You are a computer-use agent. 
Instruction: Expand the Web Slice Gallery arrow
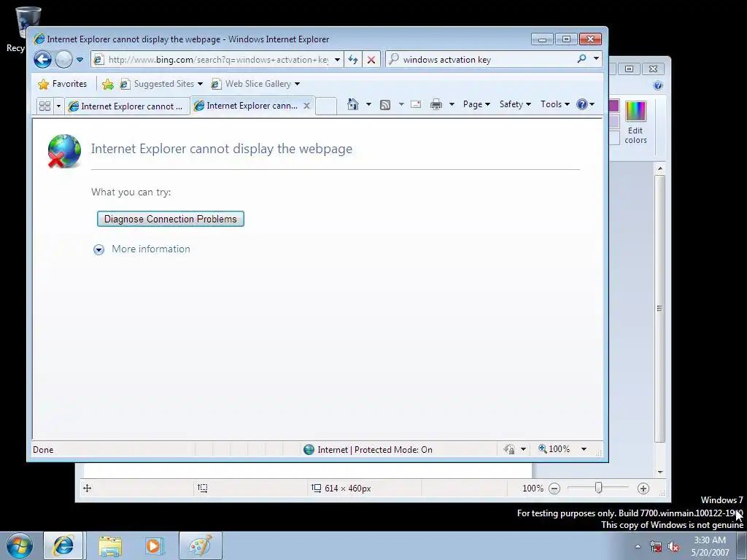298,85
